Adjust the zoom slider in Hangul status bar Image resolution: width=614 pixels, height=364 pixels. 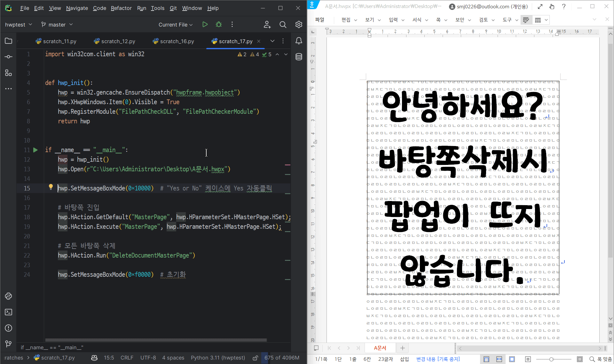[551, 359]
